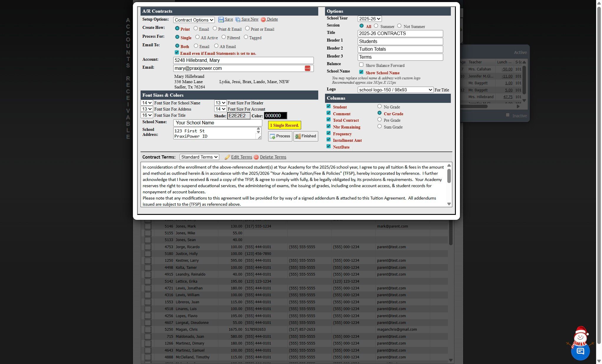Viewport: 602px width, 364px height.
Task: Open the Setup Options dropdown
Action: [194, 20]
